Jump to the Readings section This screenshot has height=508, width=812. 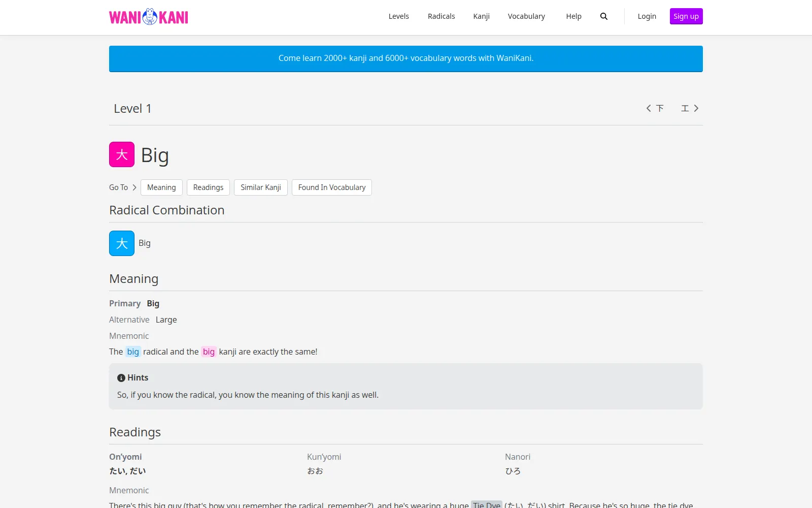tap(208, 187)
